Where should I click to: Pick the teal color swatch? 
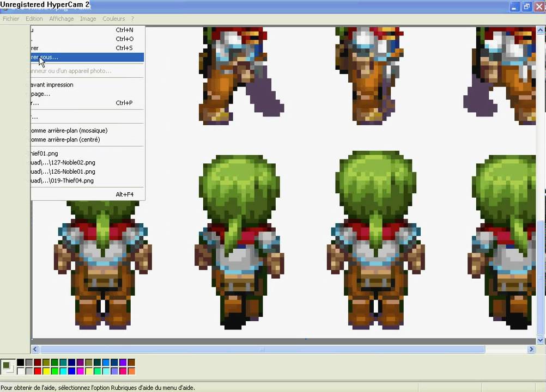point(63,363)
